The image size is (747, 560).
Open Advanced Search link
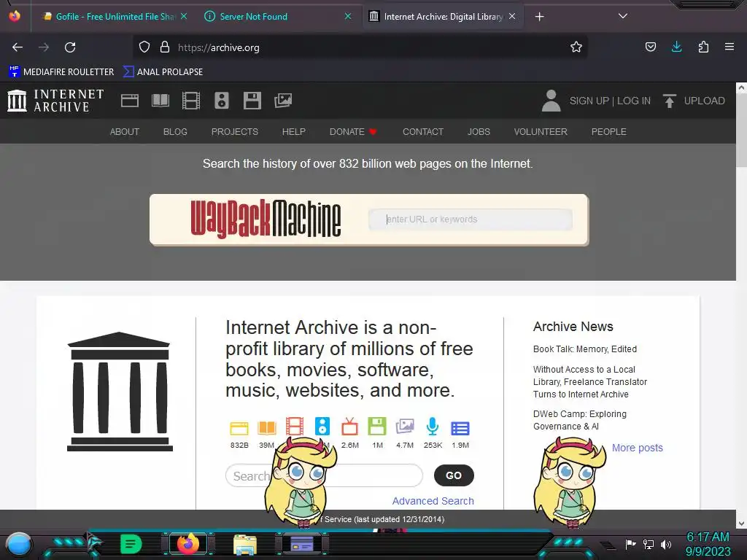[x=433, y=501]
